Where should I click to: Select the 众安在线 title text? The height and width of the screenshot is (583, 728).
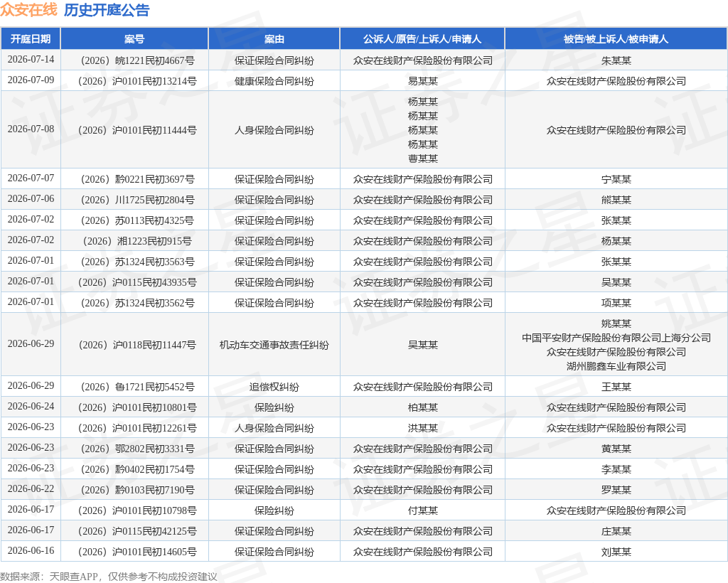pyautogui.click(x=28, y=10)
